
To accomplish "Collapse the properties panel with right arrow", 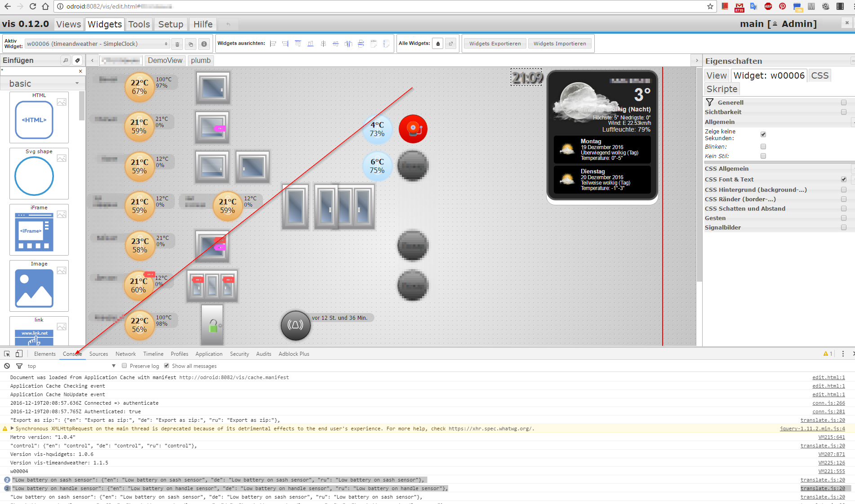I will pos(697,60).
